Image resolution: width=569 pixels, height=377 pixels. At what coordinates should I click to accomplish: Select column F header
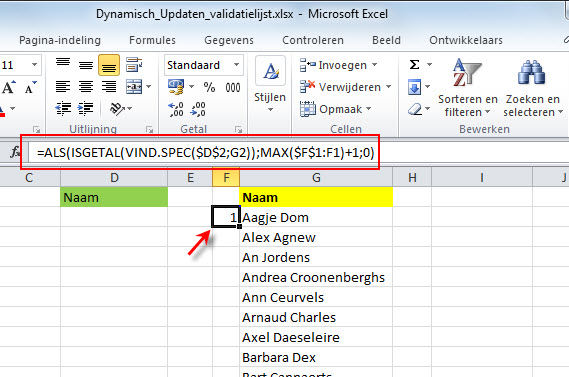coord(226,178)
